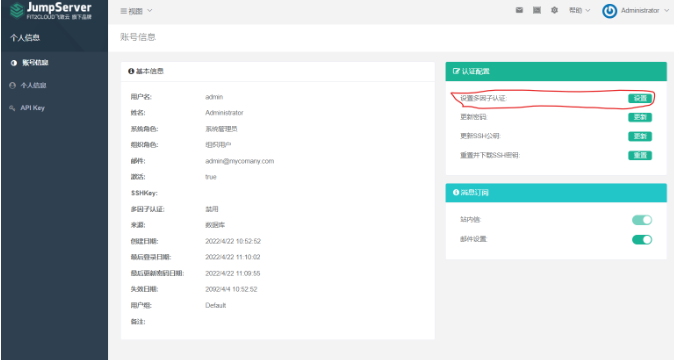Image resolution: width=674 pixels, height=360 pixels.
Task: Click the 消息订阅 panel header
Action: point(556,192)
